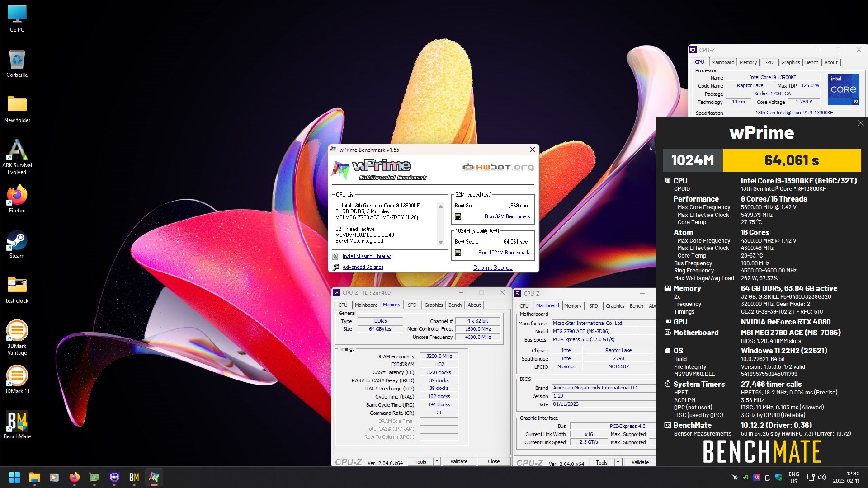This screenshot has width=868, height=488.
Task: Open File Explorer from the taskbar
Action: [35, 477]
